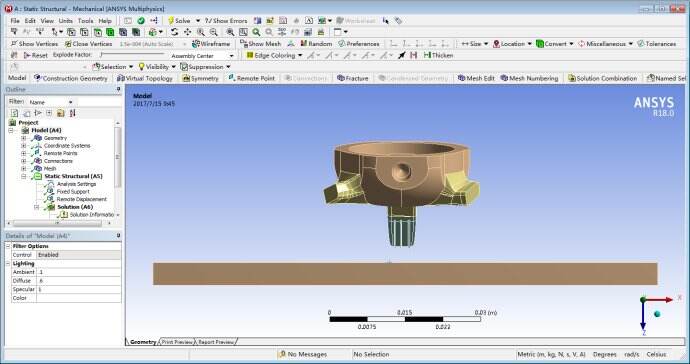Click the Zoom out magnifier icon

coord(213,32)
